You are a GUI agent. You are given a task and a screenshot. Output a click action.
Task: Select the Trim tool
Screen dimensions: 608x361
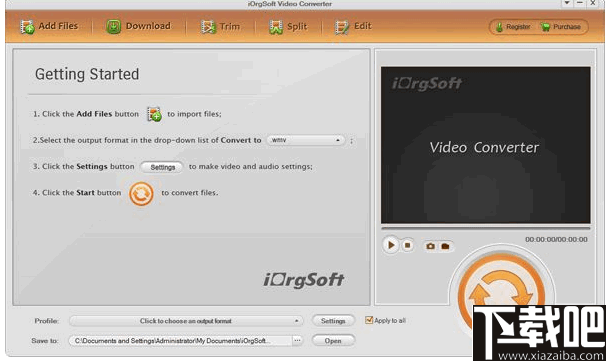[x=220, y=26]
